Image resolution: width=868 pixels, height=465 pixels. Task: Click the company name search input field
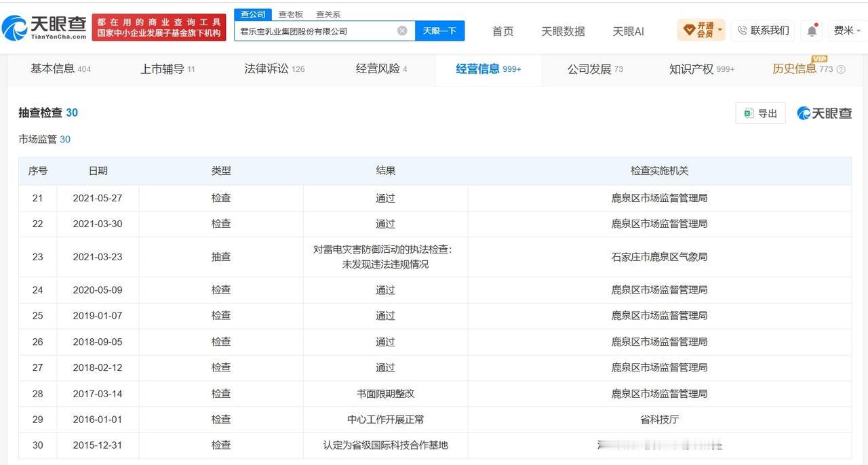pos(315,31)
